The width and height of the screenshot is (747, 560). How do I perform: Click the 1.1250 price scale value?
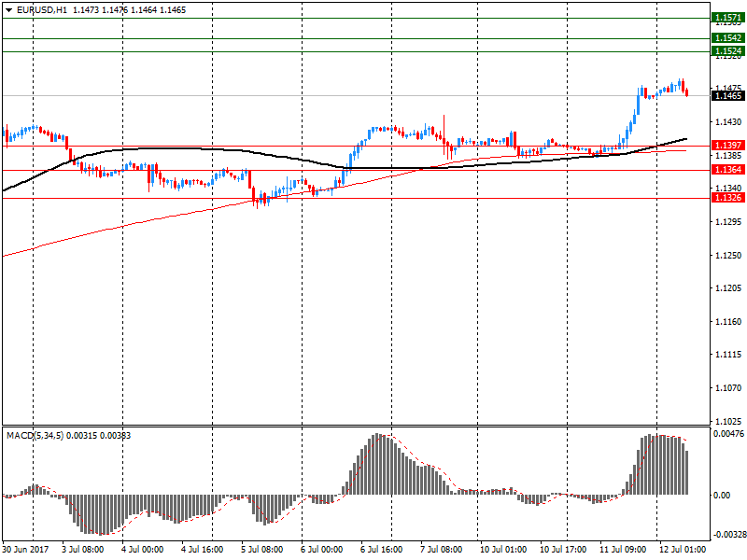coord(728,256)
